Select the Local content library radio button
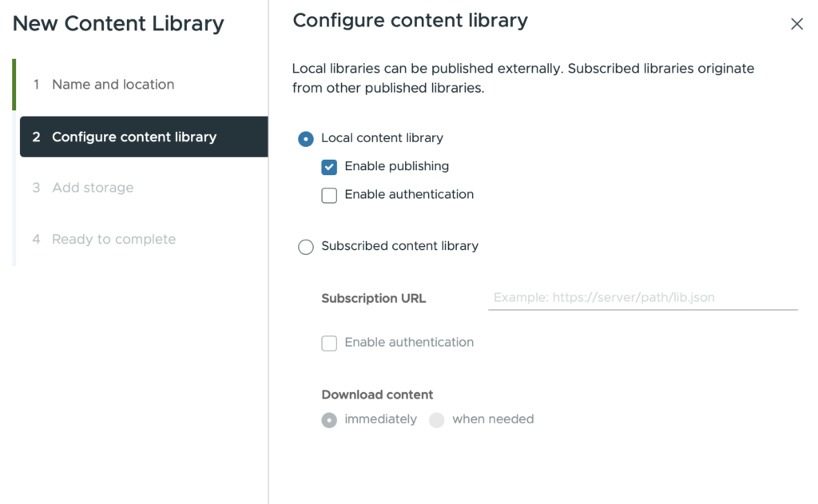Screen dimensions: 818x504 (306, 139)
